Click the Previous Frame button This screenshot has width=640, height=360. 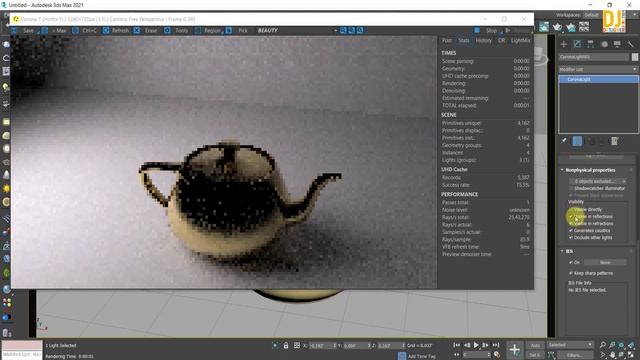467,345
